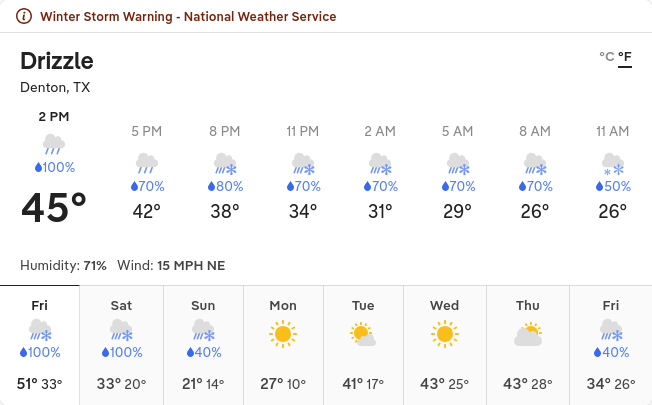
Task: Click the 8 PM wintry mix icon
Action: coord(225,162)
